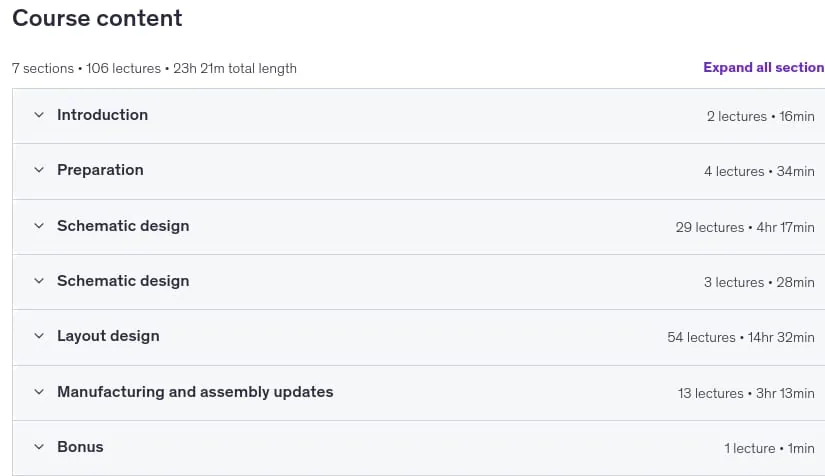Viewport: 825px width, 476px height.
Task: Select the Introduction section title
Action: 103,115
